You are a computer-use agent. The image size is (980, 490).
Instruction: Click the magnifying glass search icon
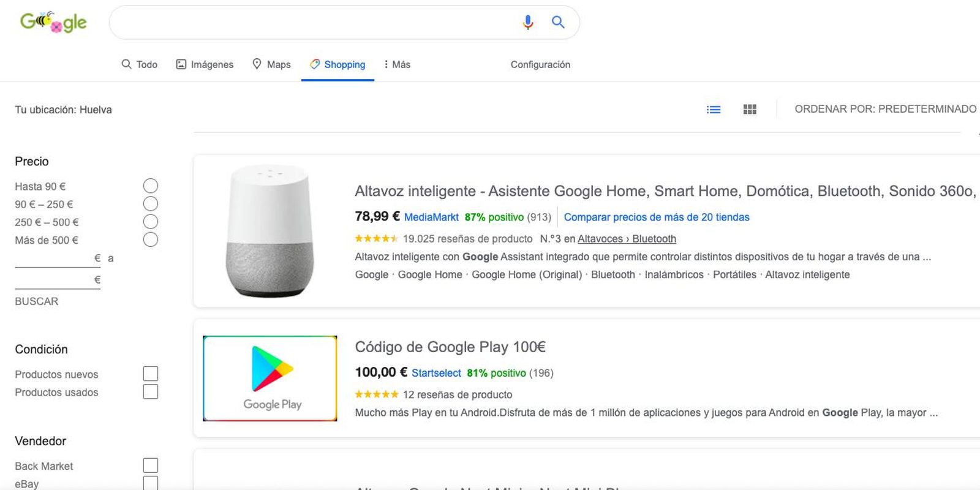point(557,22)
